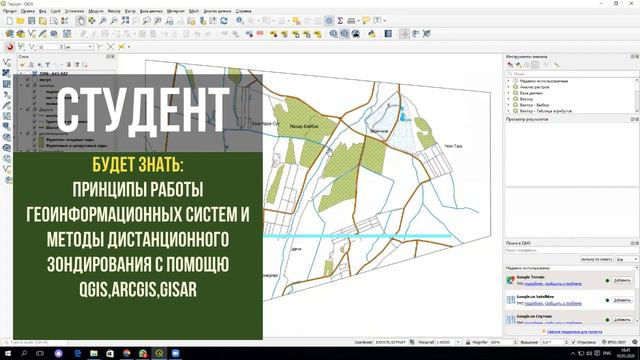This screenshot has height=360, width=640.
Task: Open the Слой menu
Action: [56, 11]
